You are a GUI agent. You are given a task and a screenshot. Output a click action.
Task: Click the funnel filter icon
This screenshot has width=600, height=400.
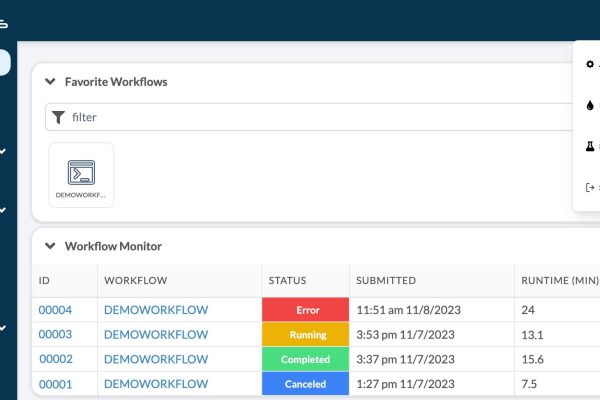coord(58,117)
